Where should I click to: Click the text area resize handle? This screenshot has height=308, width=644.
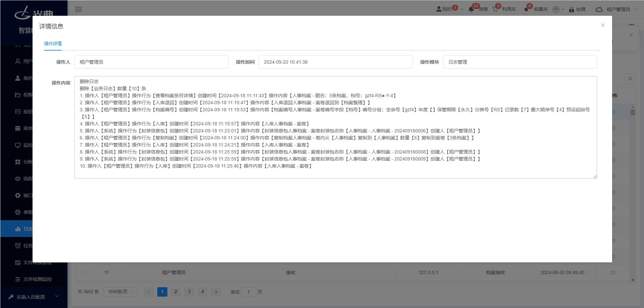point(595,177)
